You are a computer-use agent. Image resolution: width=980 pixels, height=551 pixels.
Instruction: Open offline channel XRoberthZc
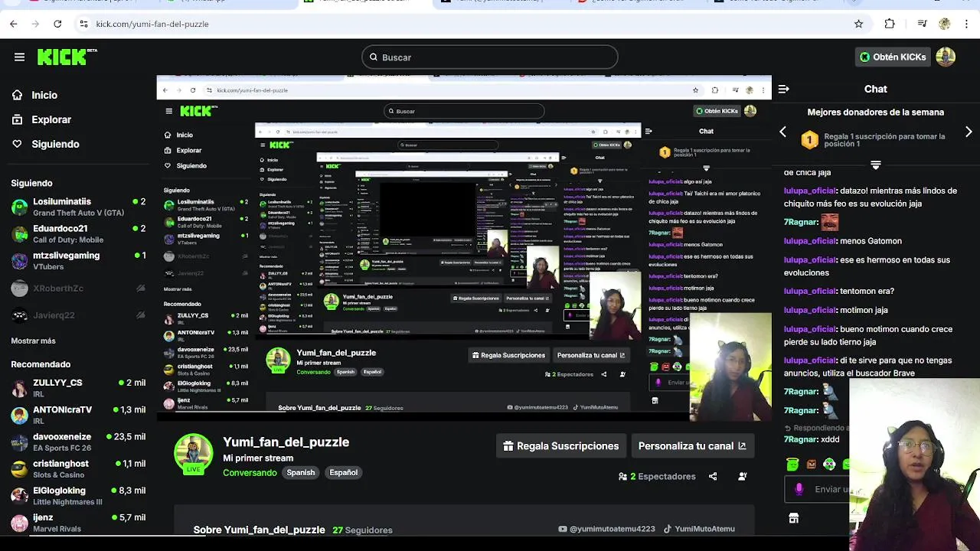78,289
